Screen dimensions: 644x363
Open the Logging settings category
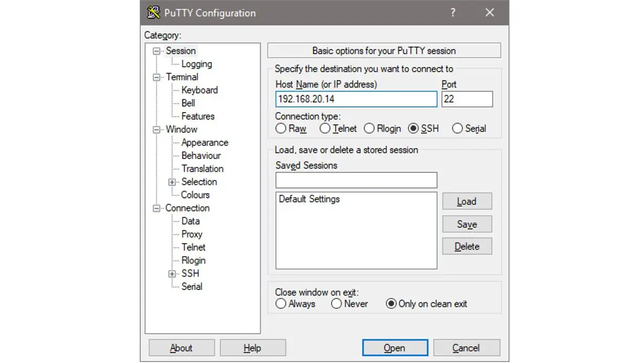(196, 64)
